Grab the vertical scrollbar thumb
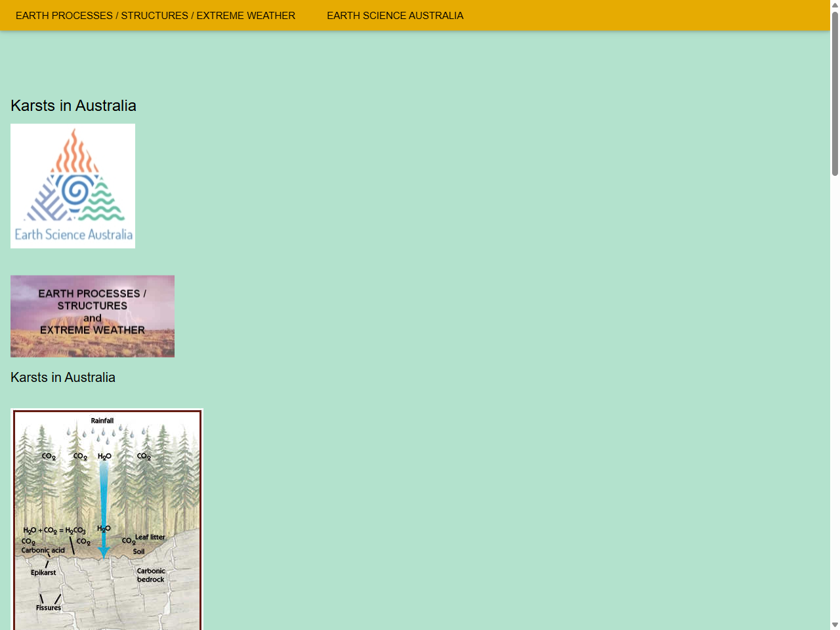The height and width of the screenshot is (630, 840). (x=835, y=93)
